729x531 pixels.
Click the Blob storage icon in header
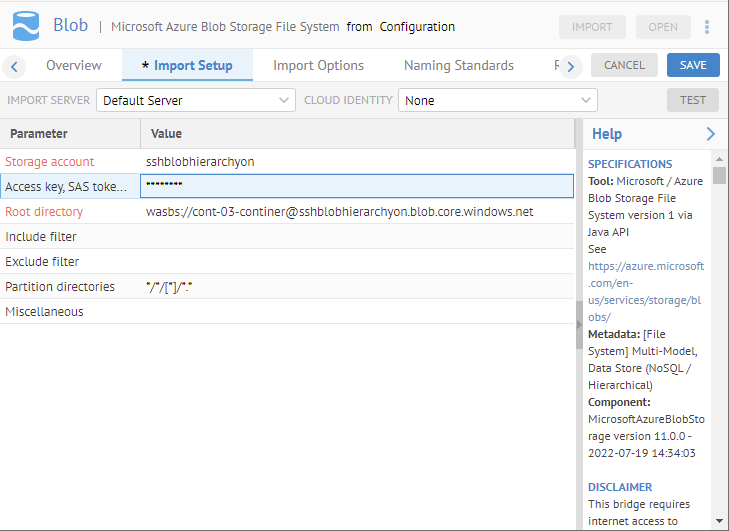coord(26,27)
